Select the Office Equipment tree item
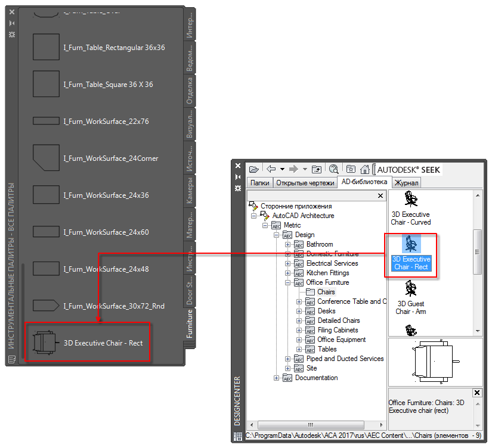Screen dimensions: 492x448 (341, 340)
